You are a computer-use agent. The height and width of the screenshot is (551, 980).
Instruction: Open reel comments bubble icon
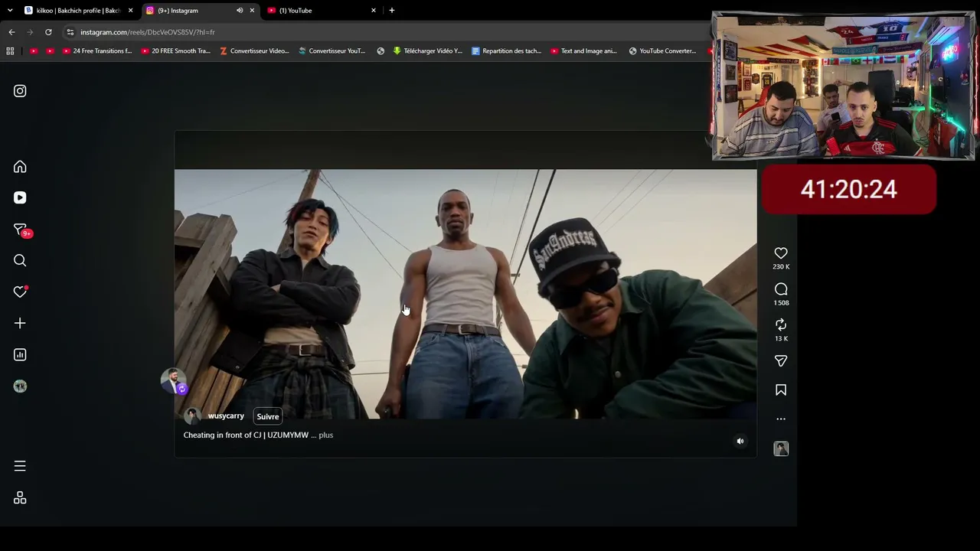781,289
